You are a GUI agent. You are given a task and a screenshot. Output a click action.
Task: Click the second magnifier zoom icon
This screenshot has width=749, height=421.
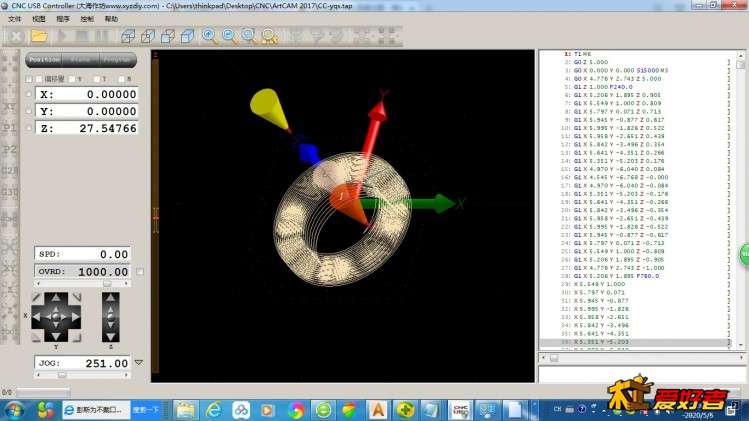(x=230, y=36)
